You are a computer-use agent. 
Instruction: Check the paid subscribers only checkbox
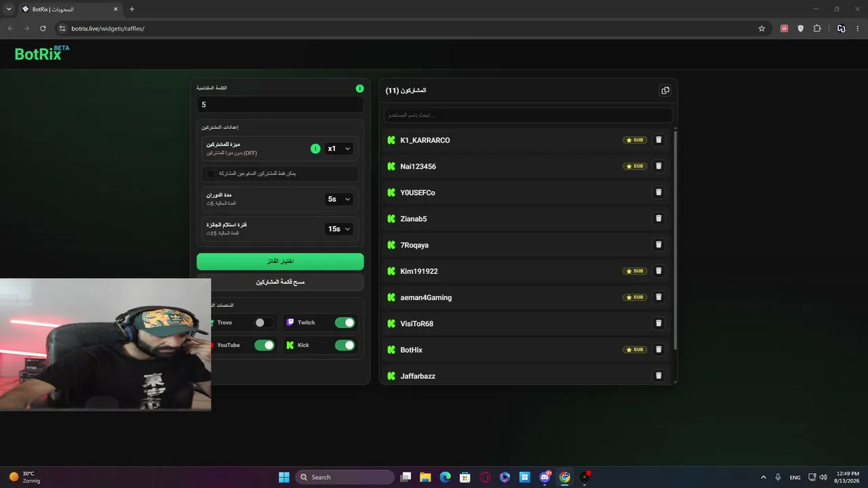(210, 174)
